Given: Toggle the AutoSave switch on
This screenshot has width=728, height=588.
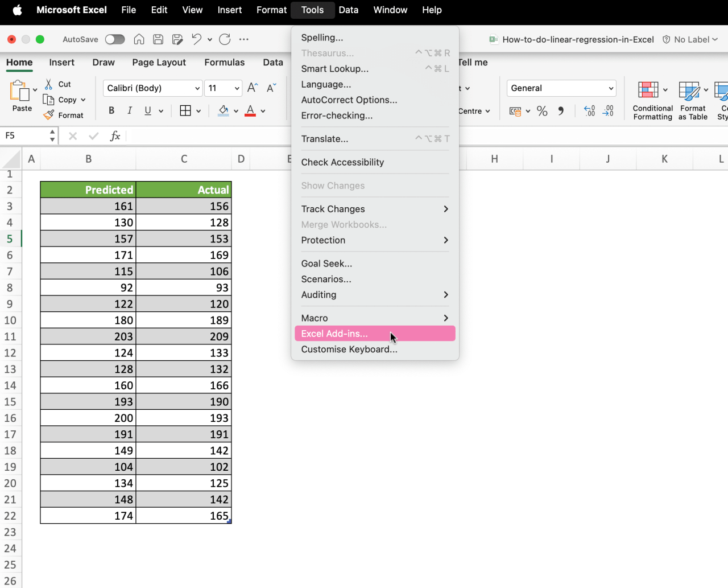Looking at the screenshot, I should coord(114,39).
